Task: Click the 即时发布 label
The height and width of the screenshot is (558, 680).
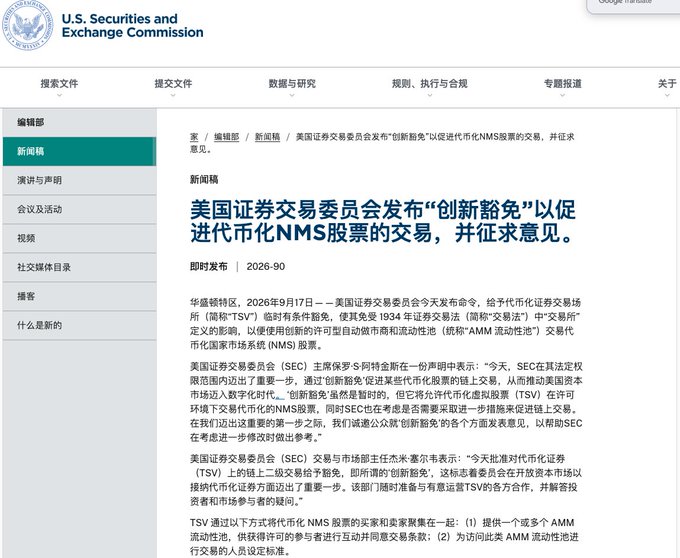Action: coord(209,267)
